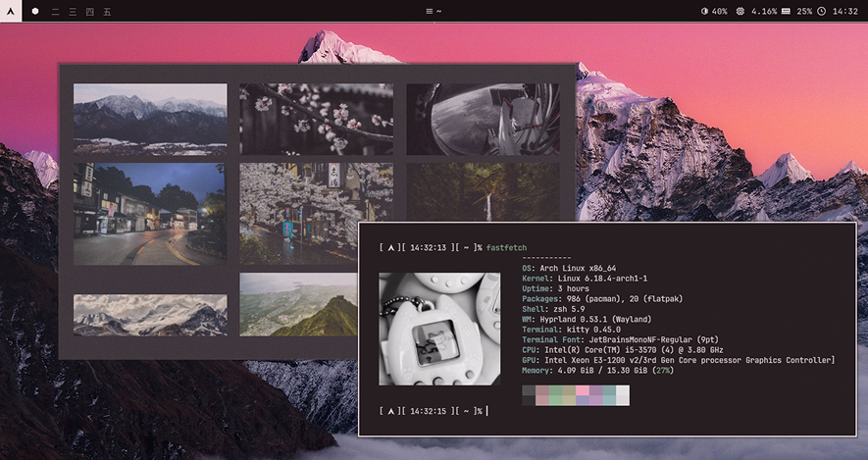Image resolution: width=868 pixels, height=460 pixels.
Task: Select the round window with cables wallpaper
Action: pos(483,119)
